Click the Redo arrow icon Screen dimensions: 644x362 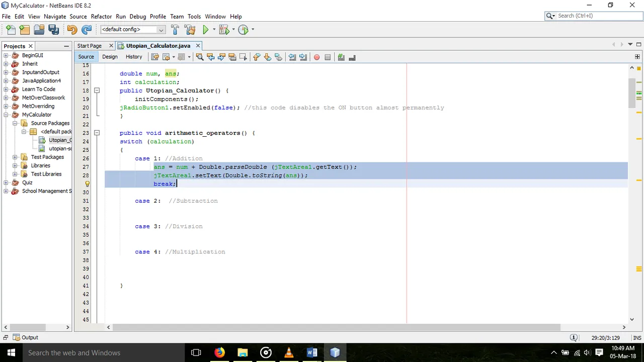click(x=87, y=30)
